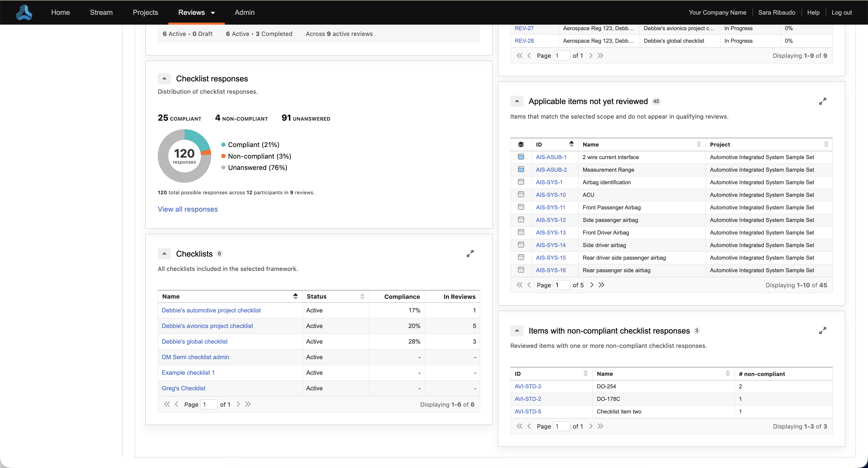Jump to last page of Checklists table

click(248, 404)
